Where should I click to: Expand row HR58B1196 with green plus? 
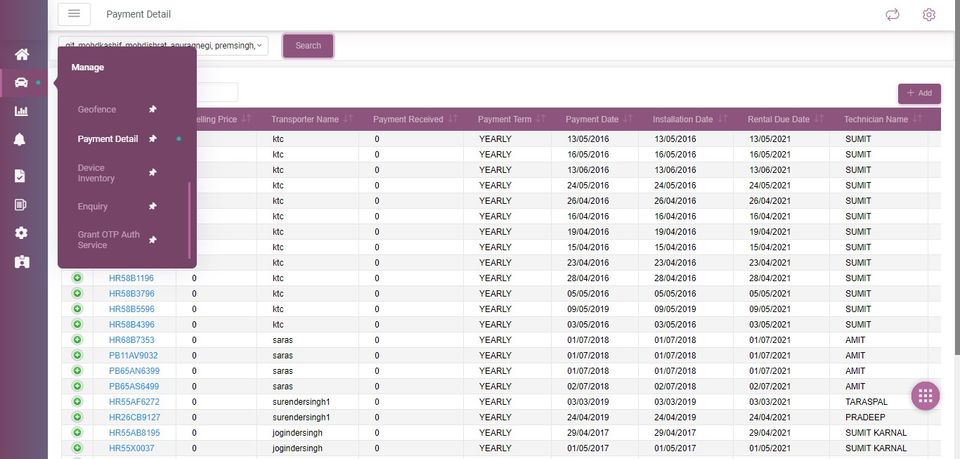point(77,278)
